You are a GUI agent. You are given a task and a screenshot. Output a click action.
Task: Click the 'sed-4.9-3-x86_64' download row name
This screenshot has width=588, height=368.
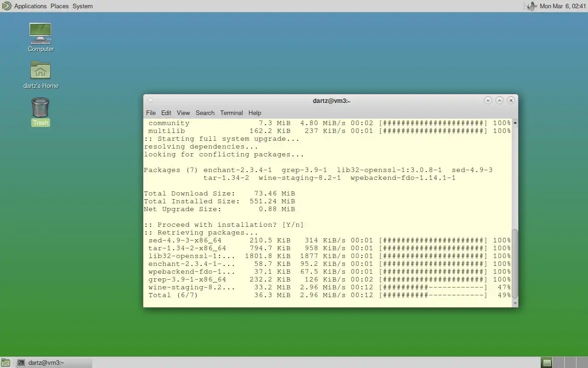pos(185,240)
